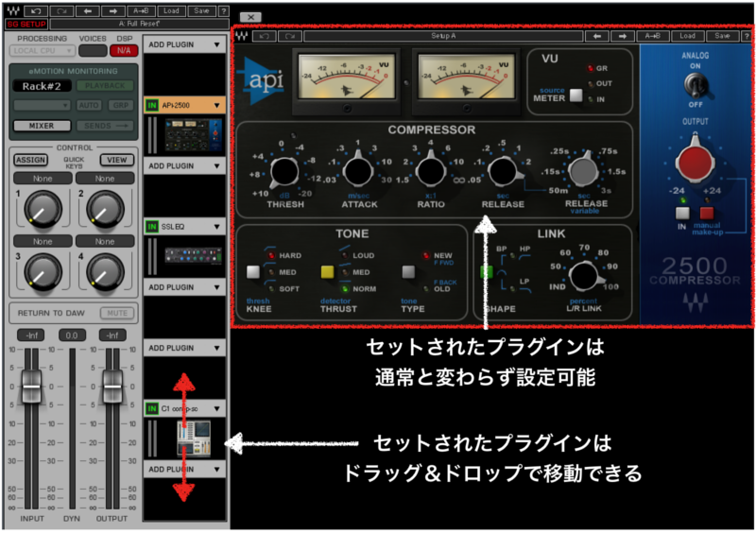Click the tone TYPE selector button
The width and height of the screenshot is (756, 534).
pyautogui.click(x=408, y=272)
